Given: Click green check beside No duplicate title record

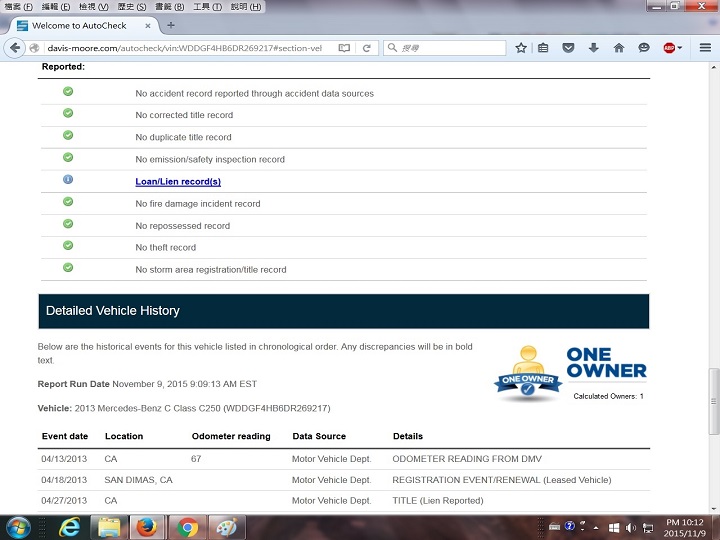Looking at the screenshot, I should (x=68, y=135).
